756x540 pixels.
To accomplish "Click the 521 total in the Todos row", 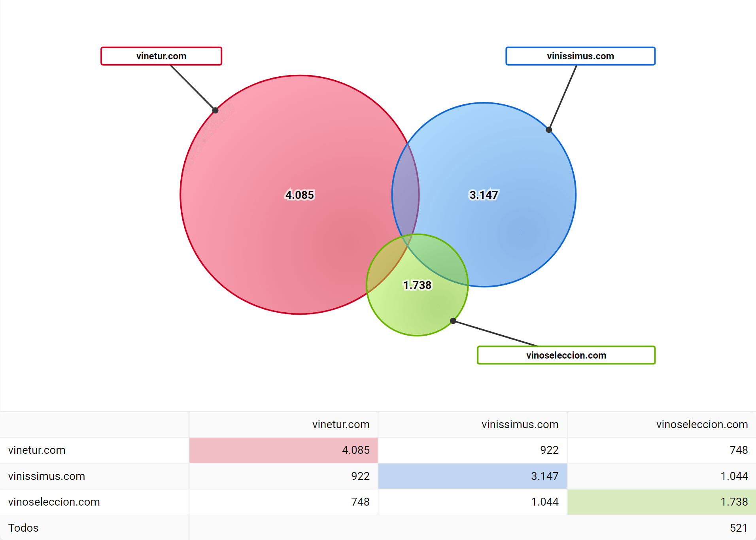I will pos(738,528).
